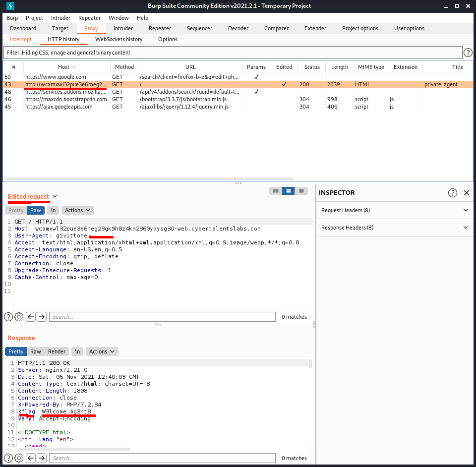Switch request view to Pretty
This screenshot has height=467, width=476.
click(x=16, y=210)
